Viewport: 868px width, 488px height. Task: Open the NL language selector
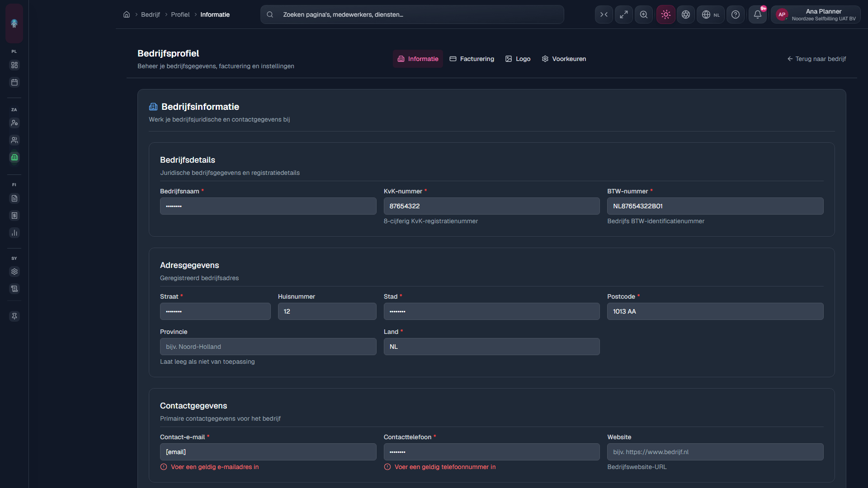tap(711, 14)
